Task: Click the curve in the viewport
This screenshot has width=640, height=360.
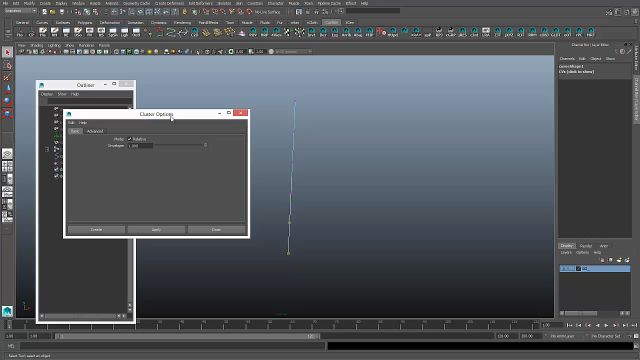Action: 291,176
